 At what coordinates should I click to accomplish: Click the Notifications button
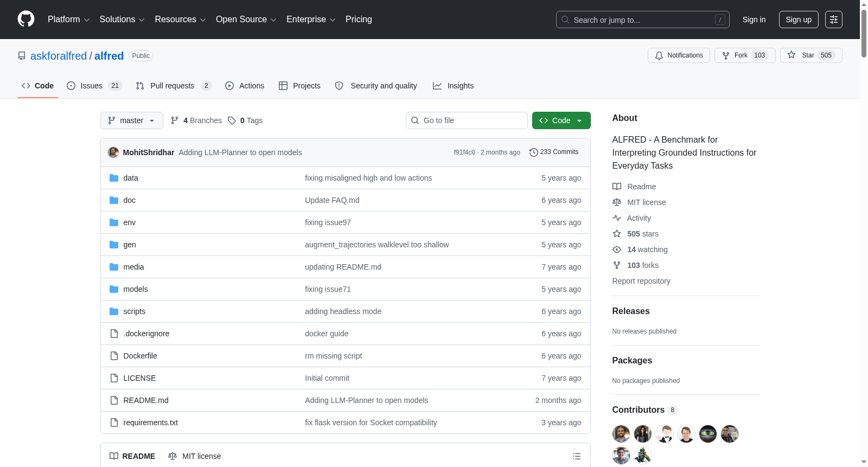pos(679,55)
